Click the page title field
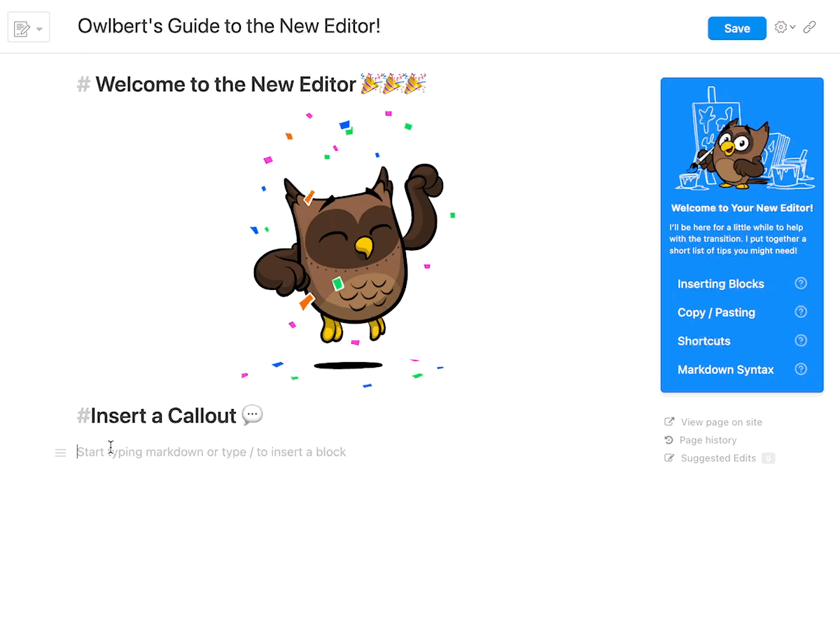Viewport: 840px width, 622px height. (x=229, y=27)
